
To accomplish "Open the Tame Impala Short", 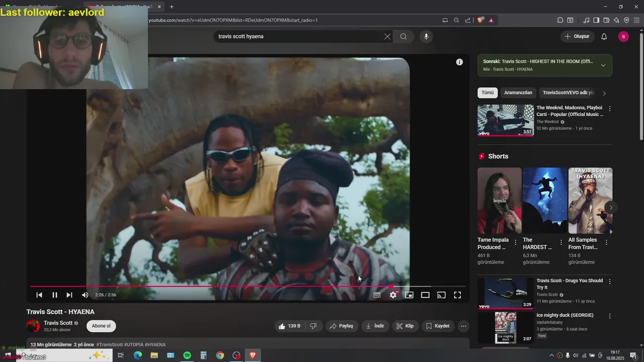I will click(x=499, y=201).
